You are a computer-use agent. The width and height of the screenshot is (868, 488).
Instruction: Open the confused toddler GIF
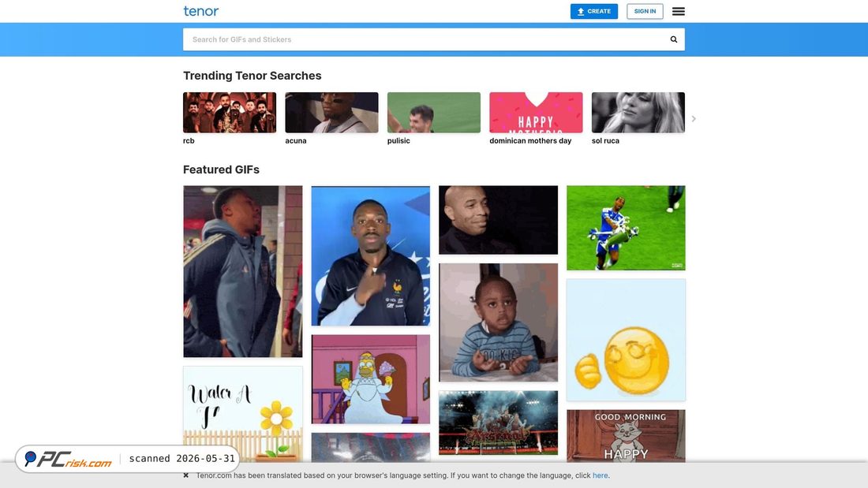coord(498,322)
